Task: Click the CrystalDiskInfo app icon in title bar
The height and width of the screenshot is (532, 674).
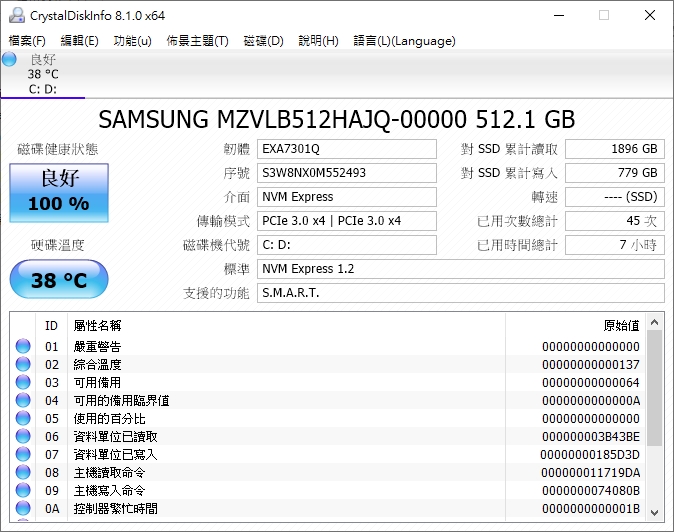Action: click(17, 15)
